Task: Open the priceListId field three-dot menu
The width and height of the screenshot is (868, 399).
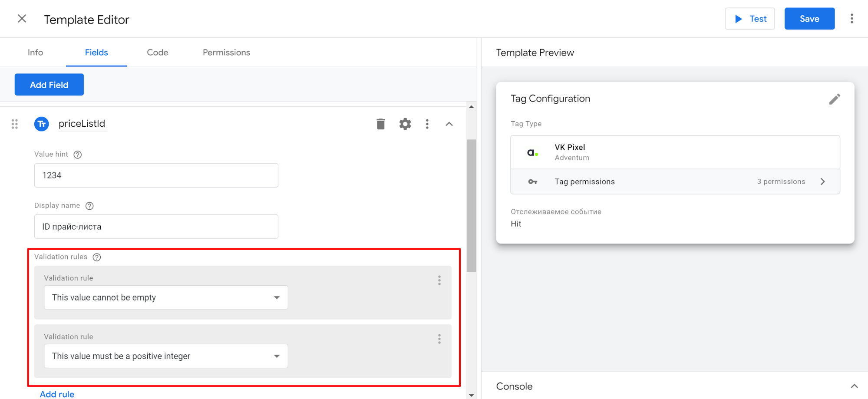Action: (427, 124)
